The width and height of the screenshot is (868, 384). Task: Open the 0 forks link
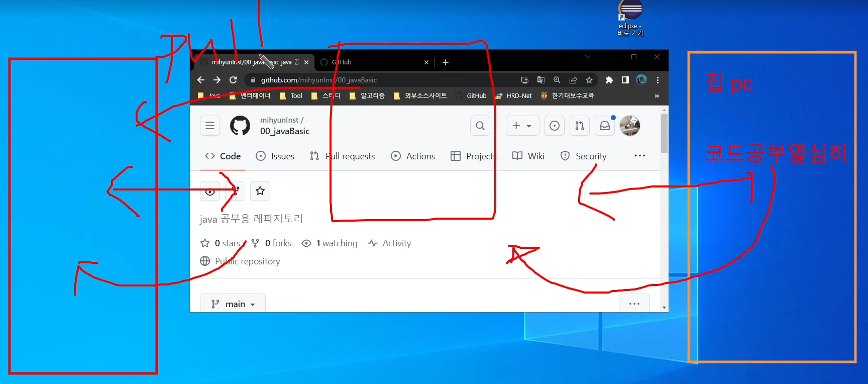[x=271, y=243]
